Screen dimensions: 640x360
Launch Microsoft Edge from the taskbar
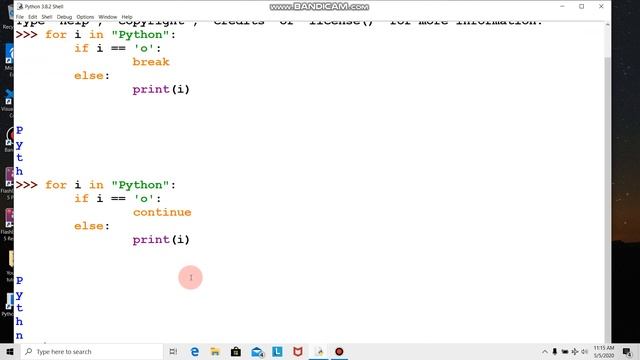pos(195,351)
